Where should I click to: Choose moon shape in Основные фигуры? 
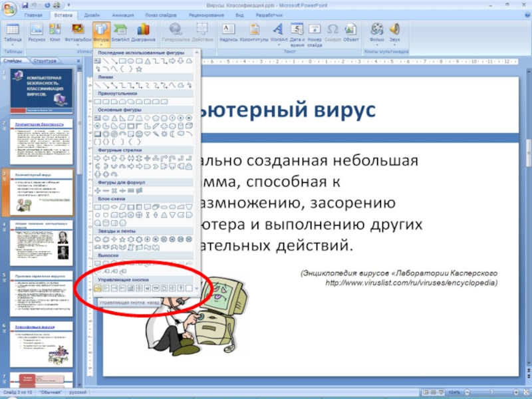(x=172, y=134)
